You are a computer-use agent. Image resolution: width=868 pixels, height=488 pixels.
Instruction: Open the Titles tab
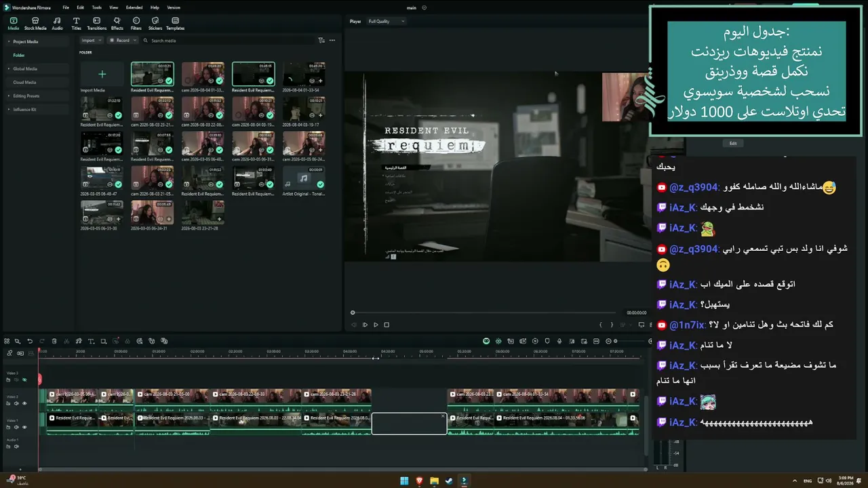point(76,24)
